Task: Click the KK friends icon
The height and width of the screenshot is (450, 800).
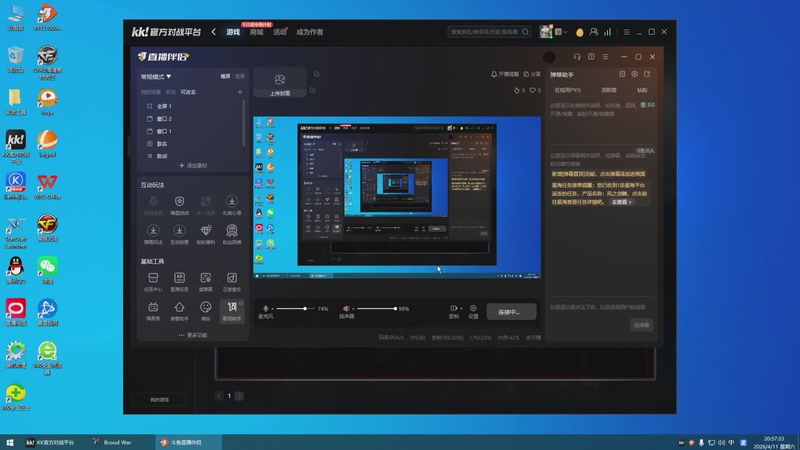Action: pyautogui.click(x=593, y=32)
